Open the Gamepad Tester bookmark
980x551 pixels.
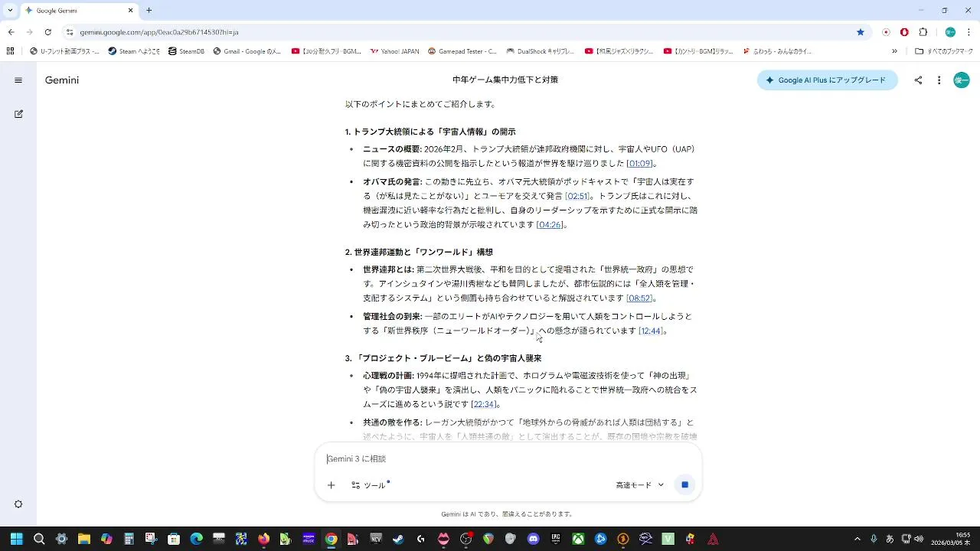pyautogui.click(x=462, y=51)
